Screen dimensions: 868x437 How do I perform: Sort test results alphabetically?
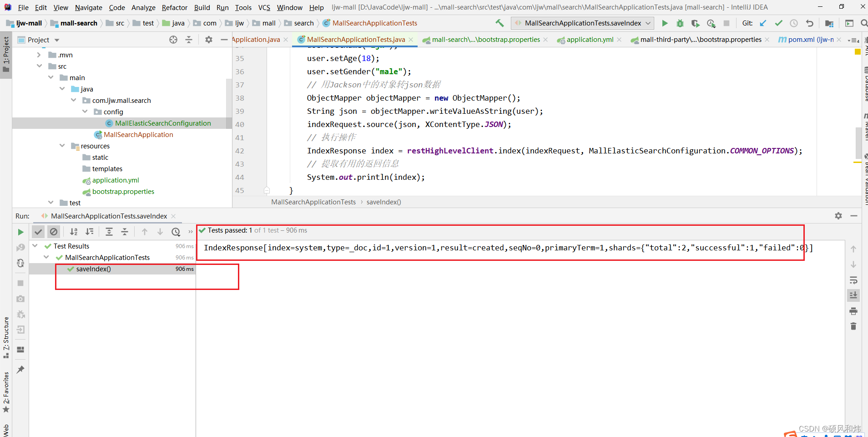coord(74,232)
